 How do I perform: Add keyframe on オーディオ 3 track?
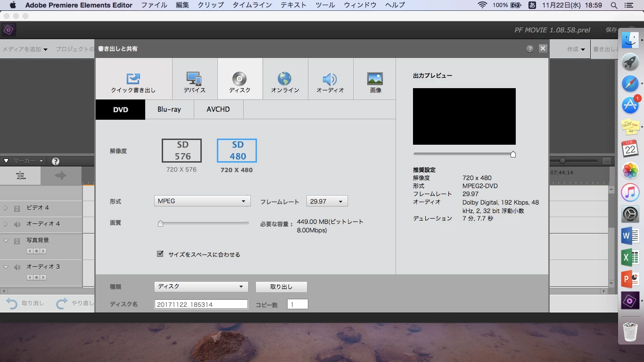(36, 277)
